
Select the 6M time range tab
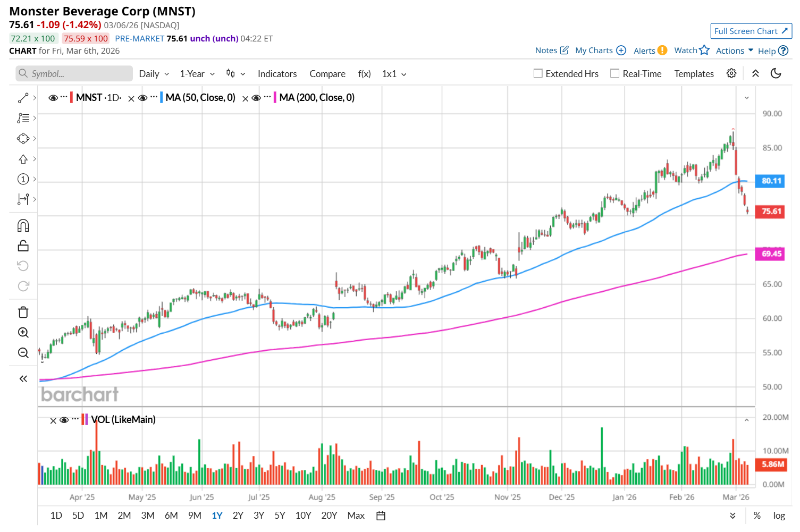(x=171, y=516)
